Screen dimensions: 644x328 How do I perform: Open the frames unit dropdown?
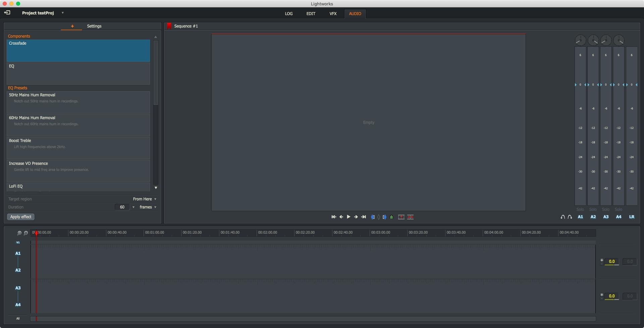(x=148, y=207)
